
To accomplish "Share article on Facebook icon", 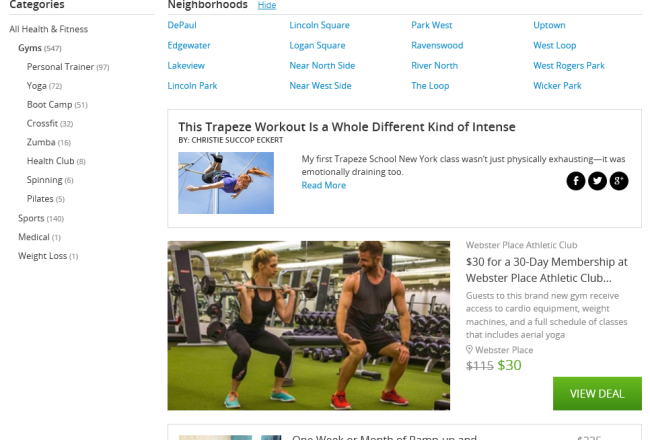I will 576,181.
